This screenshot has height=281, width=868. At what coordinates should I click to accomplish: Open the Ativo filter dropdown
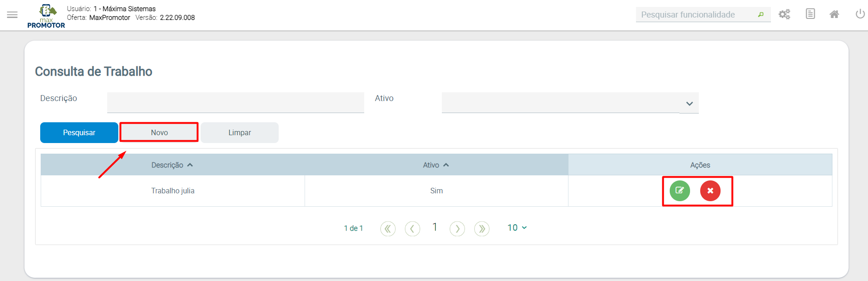[570, 102]
